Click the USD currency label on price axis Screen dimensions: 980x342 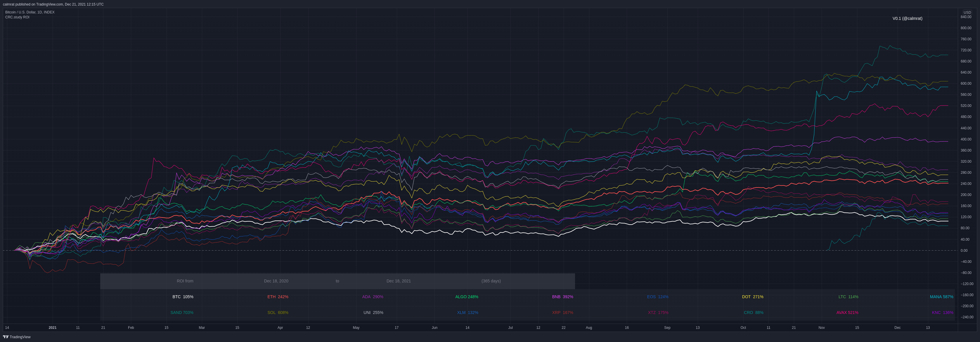tap(967, 12)
